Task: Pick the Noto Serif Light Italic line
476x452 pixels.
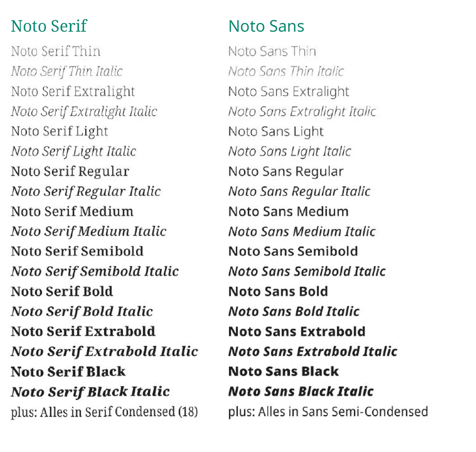Action: (x=74, y=152)
